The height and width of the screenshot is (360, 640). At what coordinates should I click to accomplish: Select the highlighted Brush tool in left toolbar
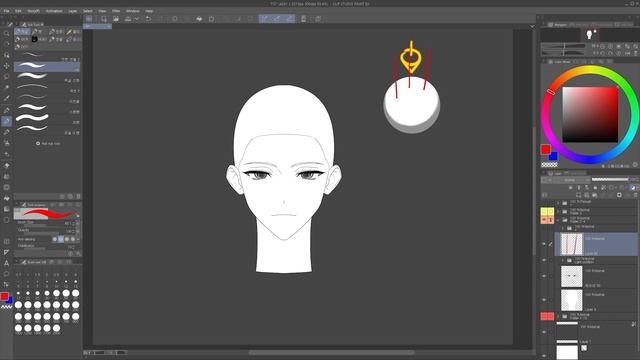coord(7,121)
